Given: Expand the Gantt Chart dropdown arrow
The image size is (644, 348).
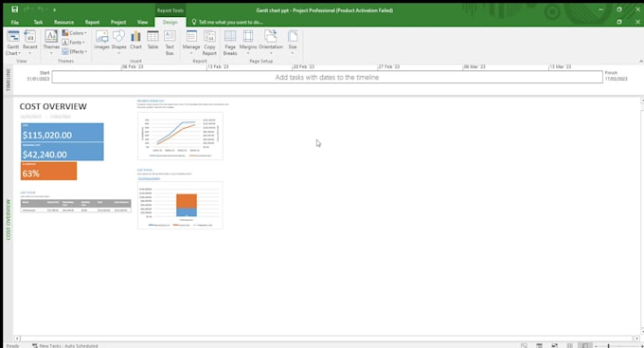Looking at the screenshot, I should point(19,53).
